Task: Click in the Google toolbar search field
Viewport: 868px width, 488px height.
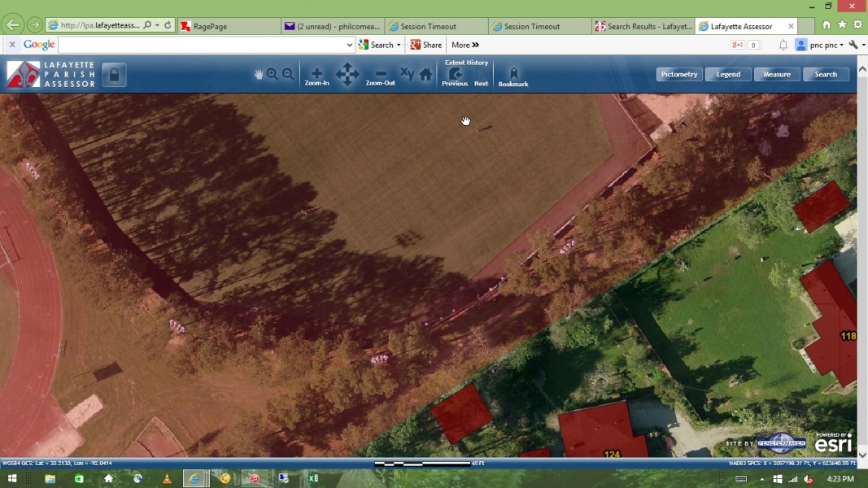Action: click(x=202, y=45)
